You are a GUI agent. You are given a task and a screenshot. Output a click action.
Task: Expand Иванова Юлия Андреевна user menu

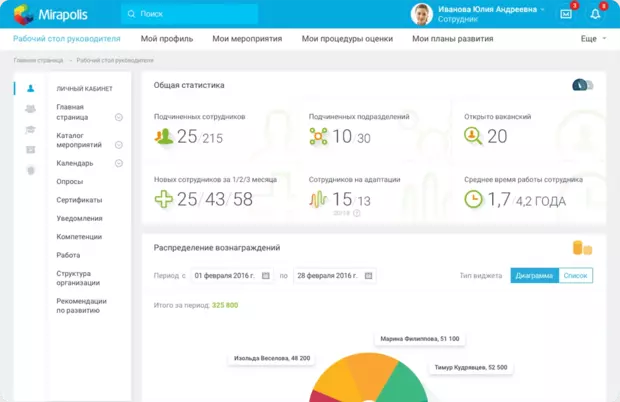(491, 9)
